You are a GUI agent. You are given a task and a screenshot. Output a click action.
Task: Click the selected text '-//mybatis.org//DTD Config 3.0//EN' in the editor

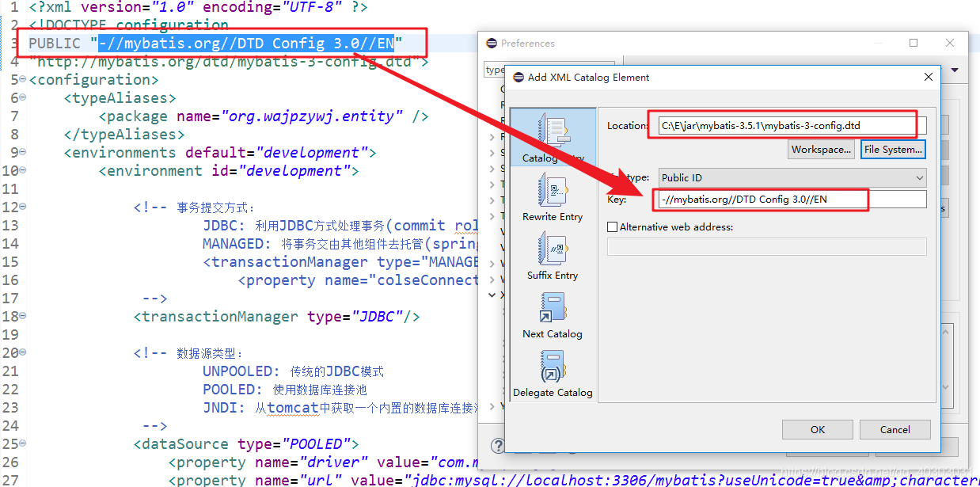246,44
